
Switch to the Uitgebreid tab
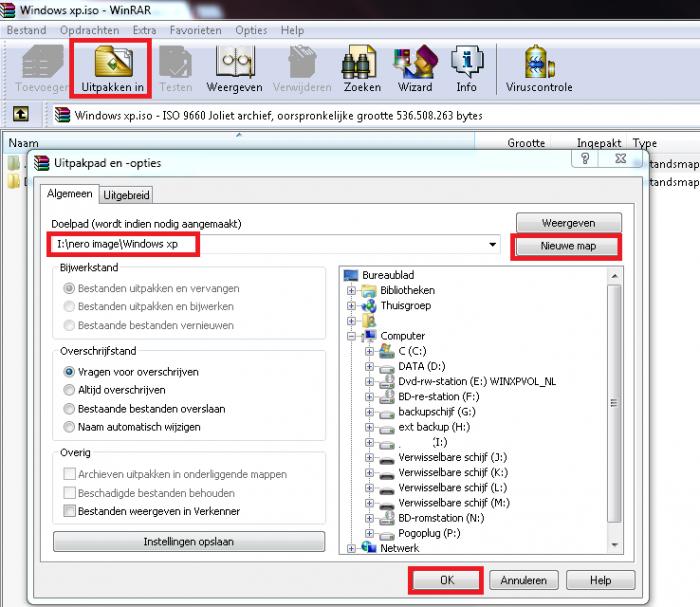[126, 195]
